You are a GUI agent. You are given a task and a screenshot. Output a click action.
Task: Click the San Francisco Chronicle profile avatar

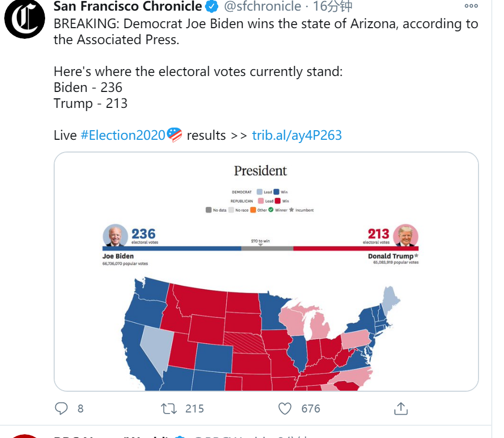click(x=24, y=20)
